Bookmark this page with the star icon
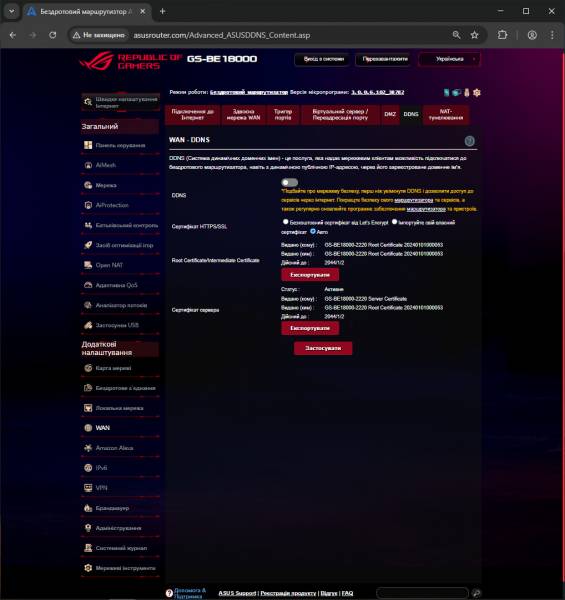565x600 pixels. 474,35
